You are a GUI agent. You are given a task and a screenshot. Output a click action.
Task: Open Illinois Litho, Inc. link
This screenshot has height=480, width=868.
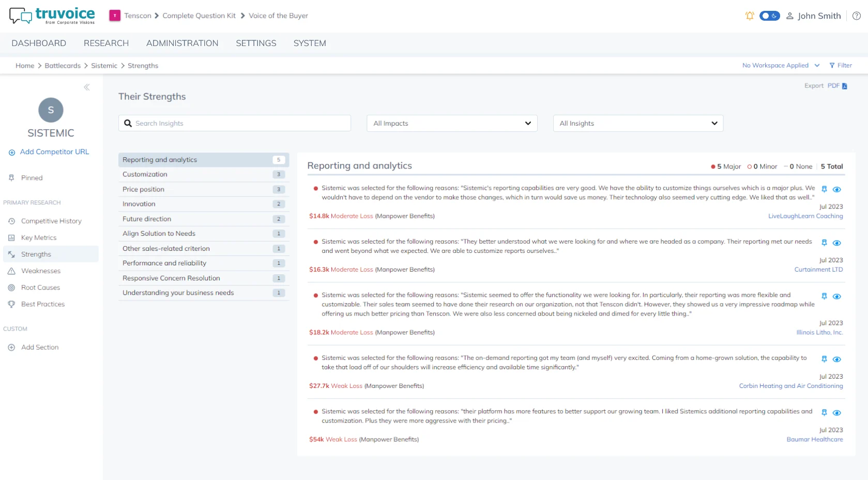(x=819, y=333)
